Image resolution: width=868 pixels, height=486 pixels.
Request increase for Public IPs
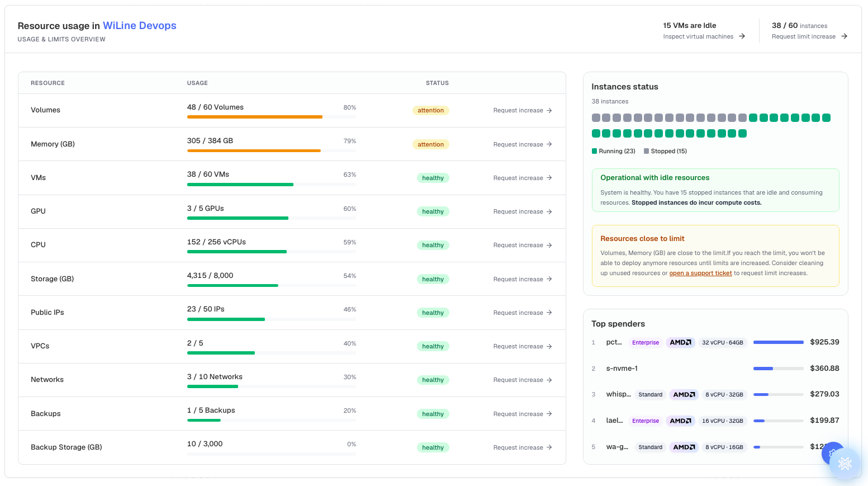pyautogui.click(x=523, y=313)
